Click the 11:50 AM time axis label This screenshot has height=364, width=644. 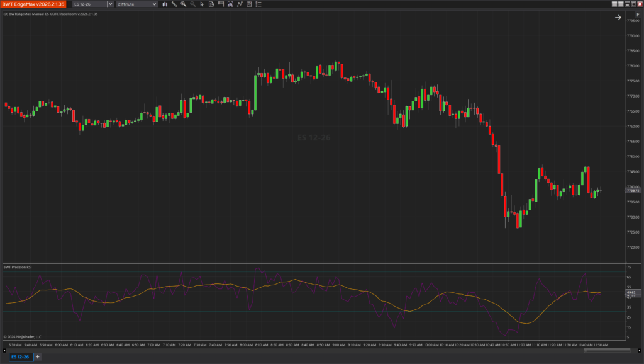pyautogui.click(x=601, y=345)
